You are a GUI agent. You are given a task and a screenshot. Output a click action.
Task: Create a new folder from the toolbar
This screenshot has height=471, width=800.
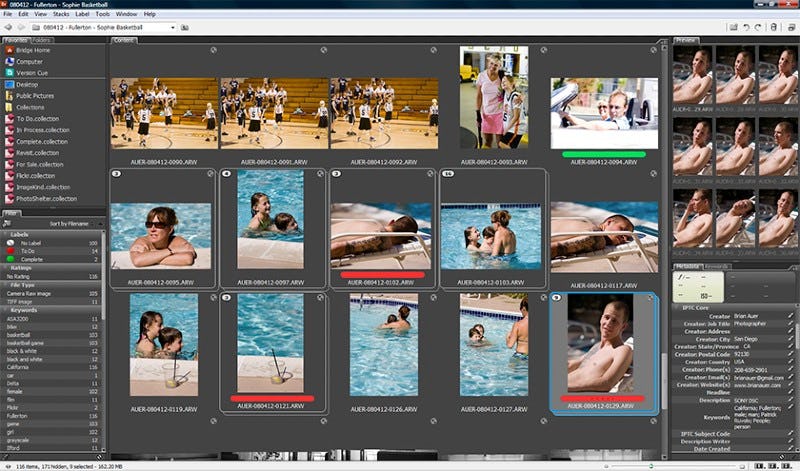pyautogui.click(x=733, y=27)
